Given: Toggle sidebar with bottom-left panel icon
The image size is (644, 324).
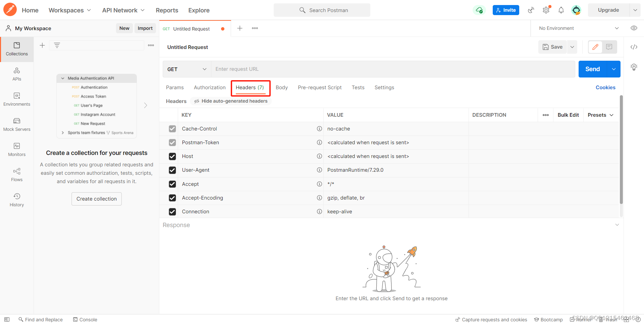Looking at the screenshot, I should pos(7,320).
